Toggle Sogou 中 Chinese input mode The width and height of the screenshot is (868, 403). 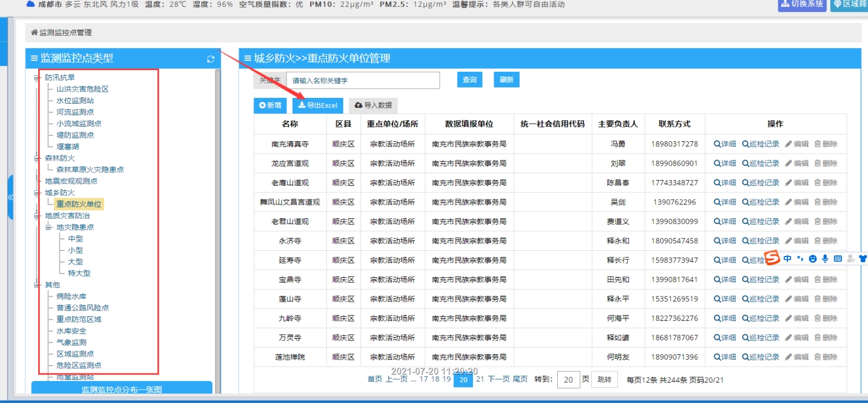click(x=788, y=259)
